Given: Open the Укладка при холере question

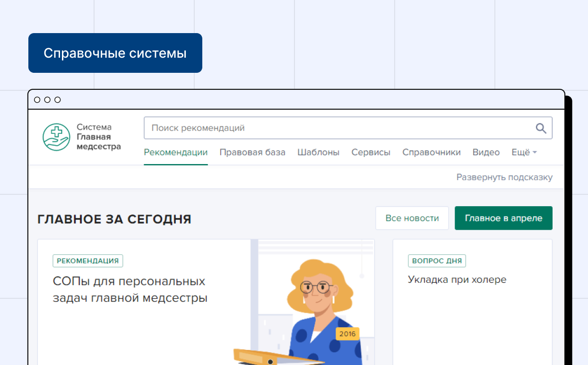Looking at the screenshot, I should (x=457, y=279).
